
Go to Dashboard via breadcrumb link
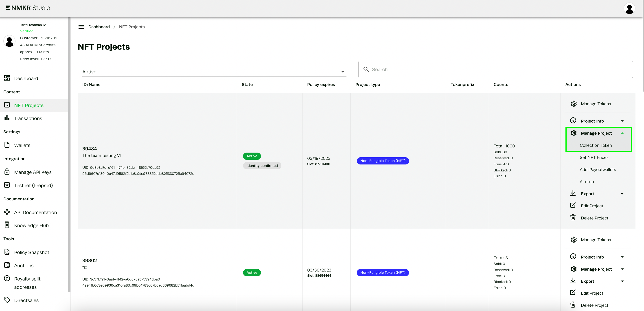coord(99,27)
